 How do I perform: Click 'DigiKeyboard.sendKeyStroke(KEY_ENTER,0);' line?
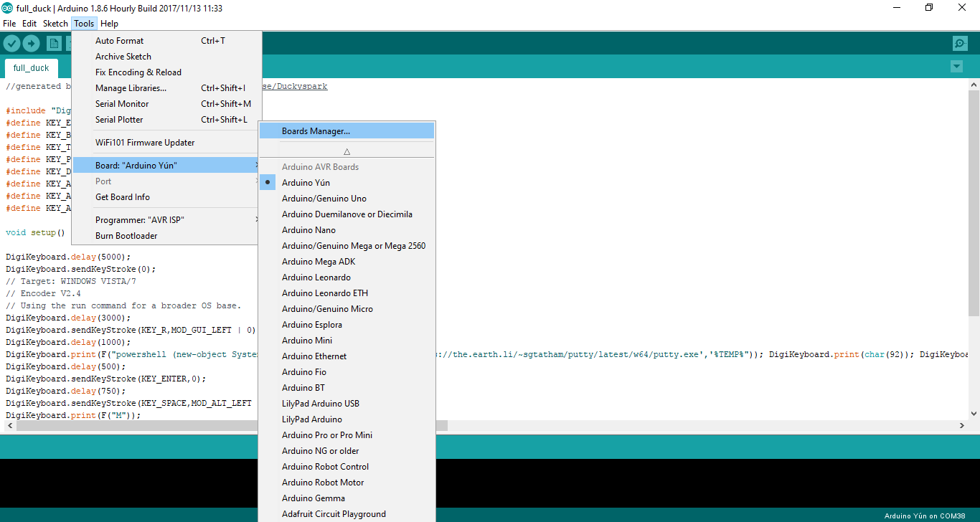pyautogui.click(x=106, y=379)
